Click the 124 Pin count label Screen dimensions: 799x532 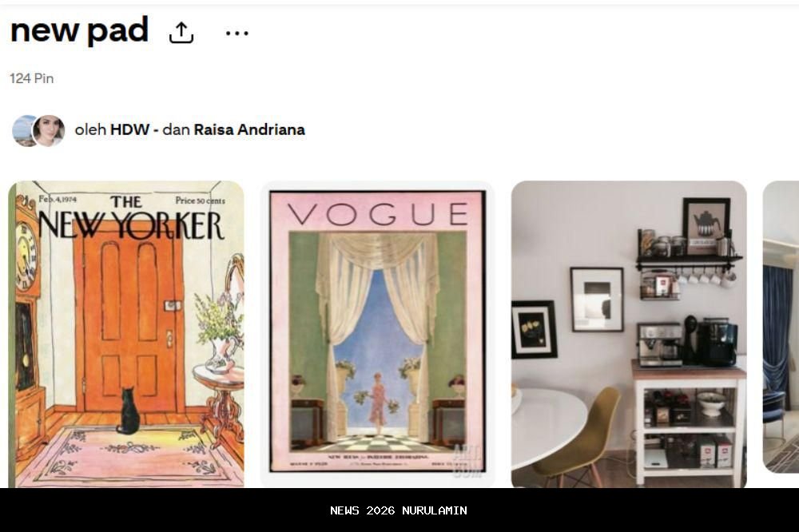(x=32, y=78)
